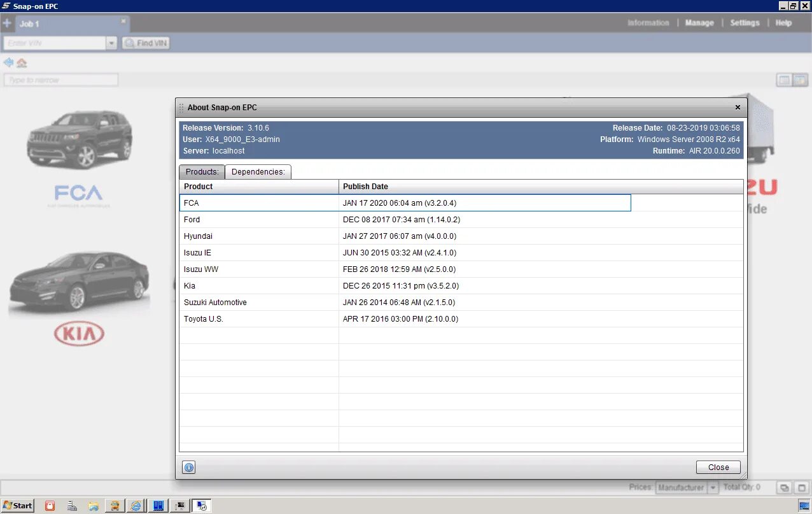Click the red taskbar icon next to Start
Viewport: 812px width, 514px height.
(50, 506)
